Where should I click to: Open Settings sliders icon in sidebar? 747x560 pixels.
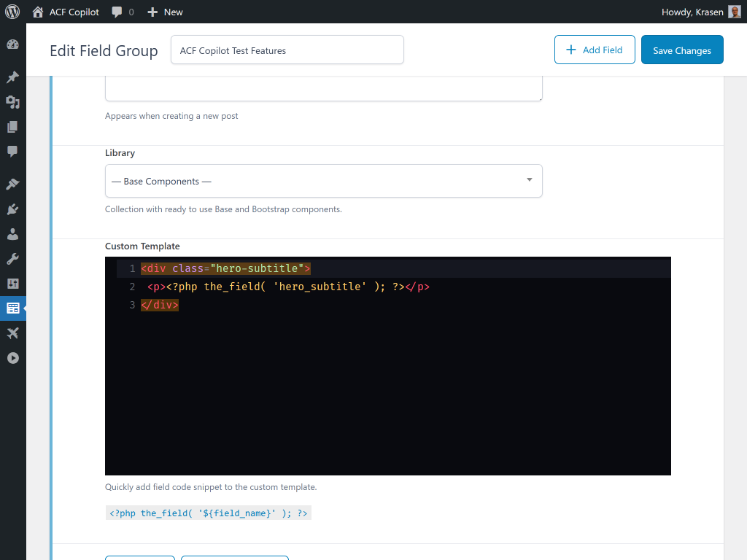pyautogui.click(x=12, y=284)
